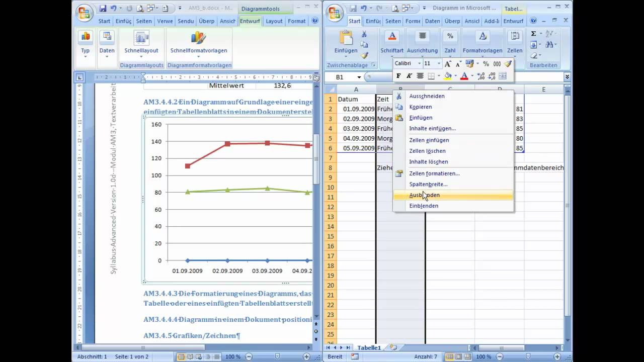Viewport: 644px width, 362px height.
Task: Insert new worksheet tab icon
Action: (393, 347)
